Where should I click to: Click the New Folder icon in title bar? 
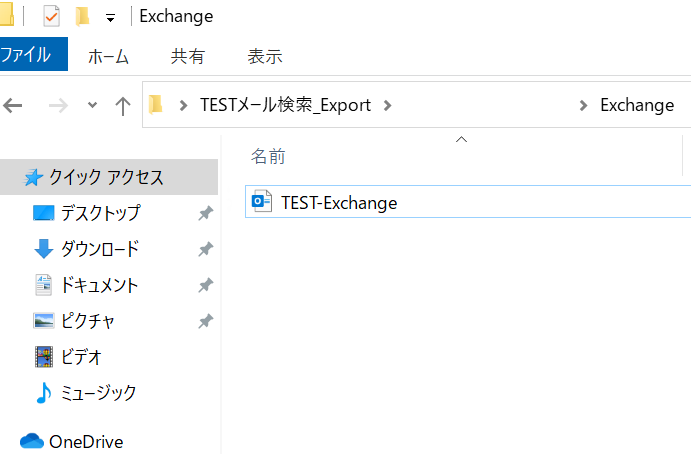(82, 16)
